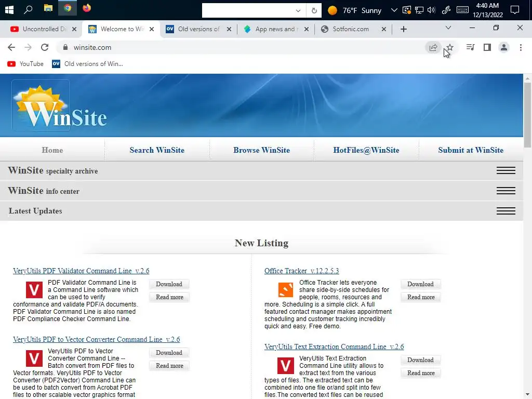Open the volume speaker tray icon

(x=431, y=10)
